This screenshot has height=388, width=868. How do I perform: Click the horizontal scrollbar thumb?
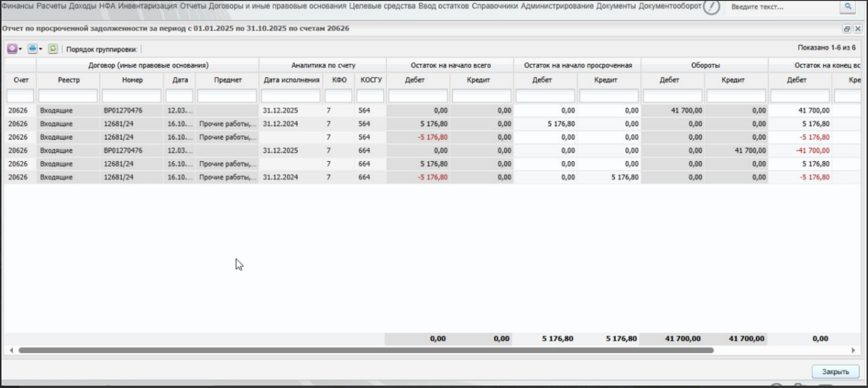[x=366, y=350]
